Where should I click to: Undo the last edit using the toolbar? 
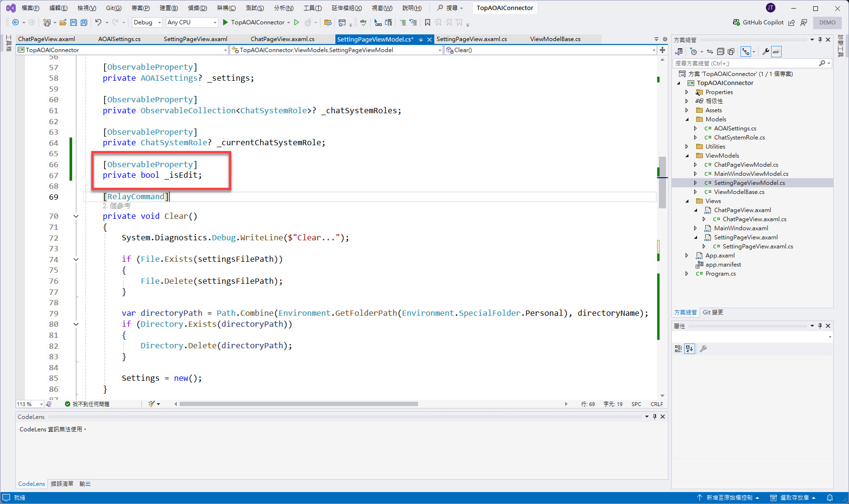(98, 22)
